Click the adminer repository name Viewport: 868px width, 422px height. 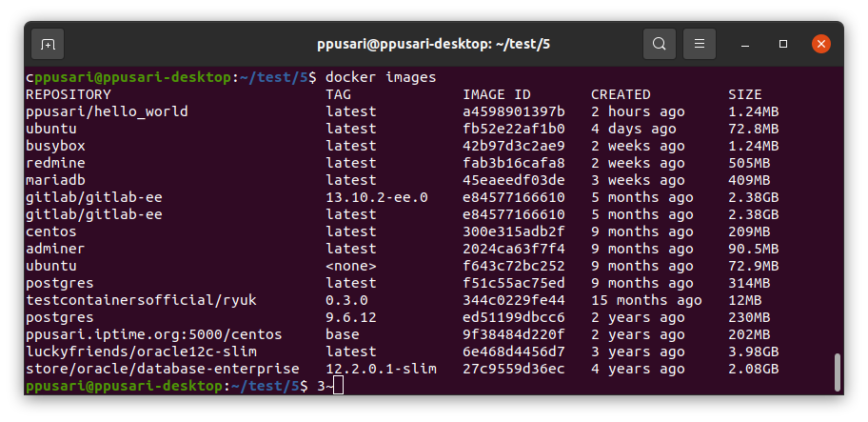(55, 249)
